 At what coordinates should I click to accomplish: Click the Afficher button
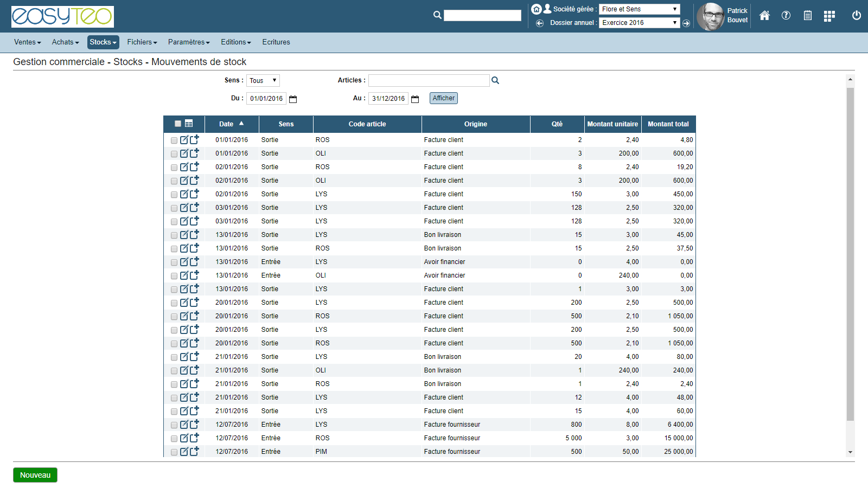(443, 98)
